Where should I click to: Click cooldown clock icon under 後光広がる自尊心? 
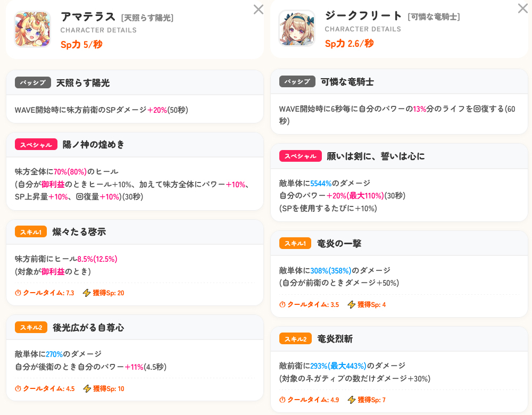18,388
